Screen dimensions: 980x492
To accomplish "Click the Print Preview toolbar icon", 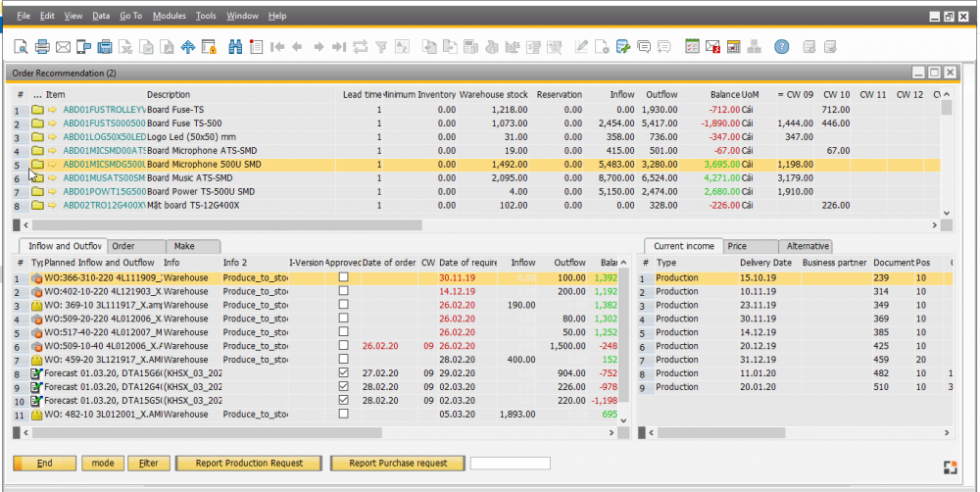I will 21,46.
